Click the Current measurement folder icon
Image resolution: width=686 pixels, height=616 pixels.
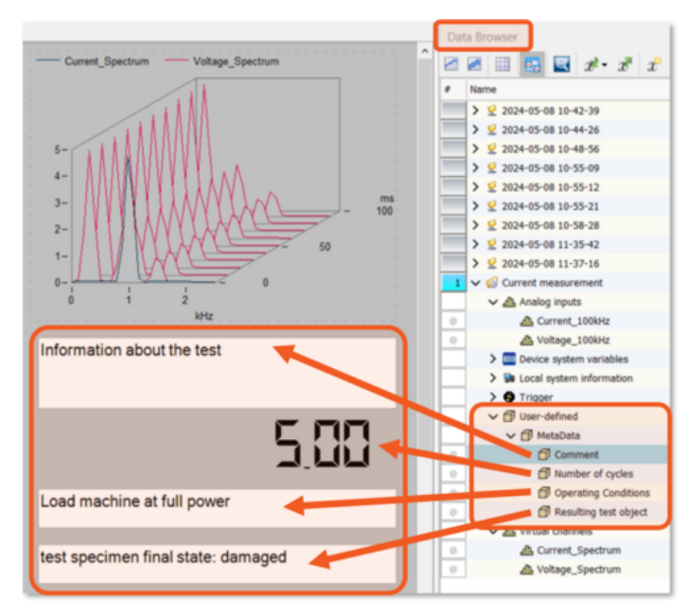point(492,283)
